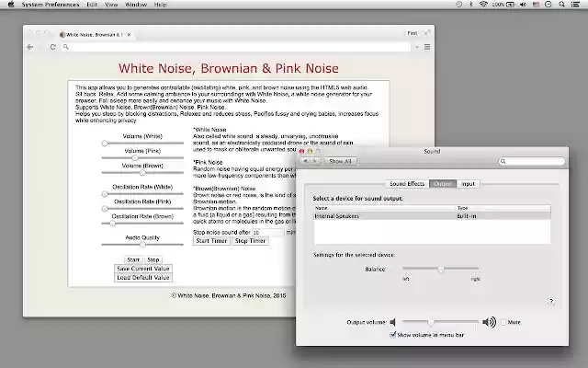Open Sound help question mark button

pos(551,302)
